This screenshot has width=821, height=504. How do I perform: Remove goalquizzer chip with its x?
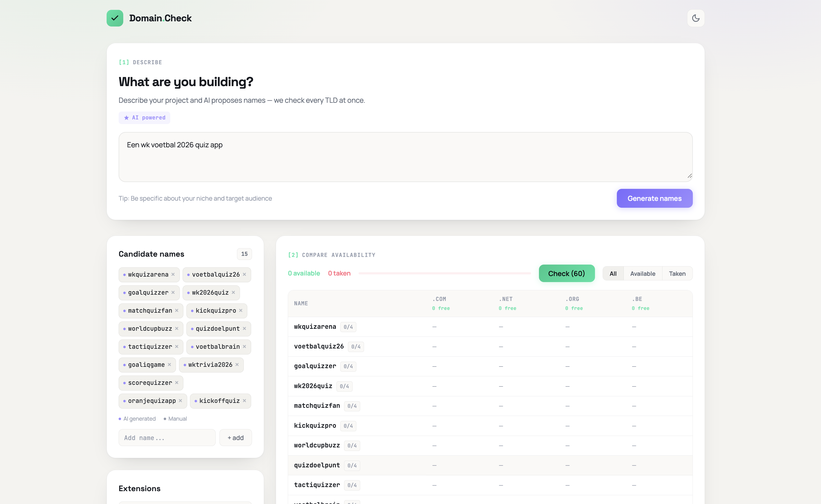173,292
